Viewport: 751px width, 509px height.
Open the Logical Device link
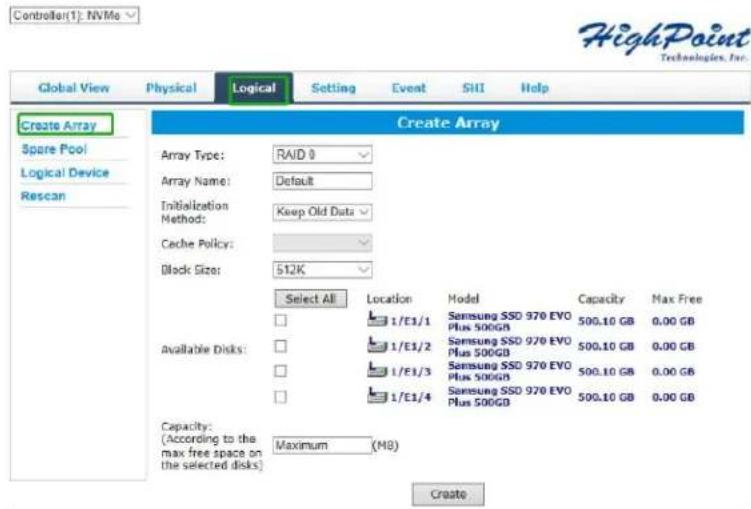(65, 173)
